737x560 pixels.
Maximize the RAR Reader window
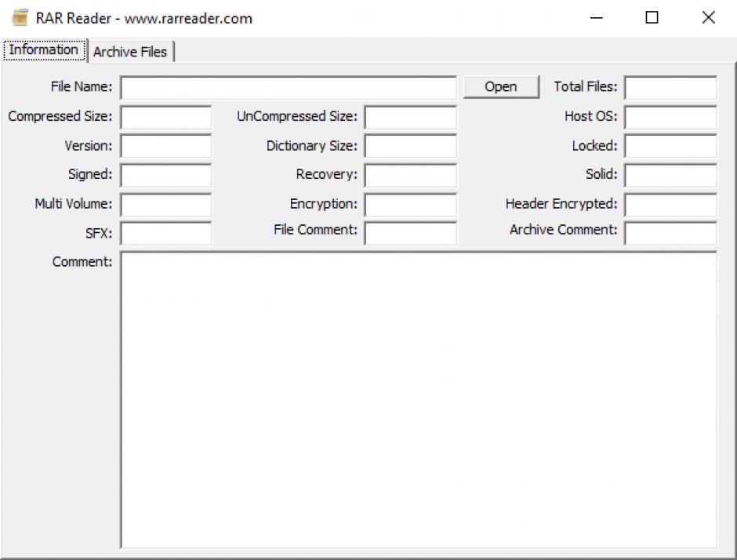point(652,18)
